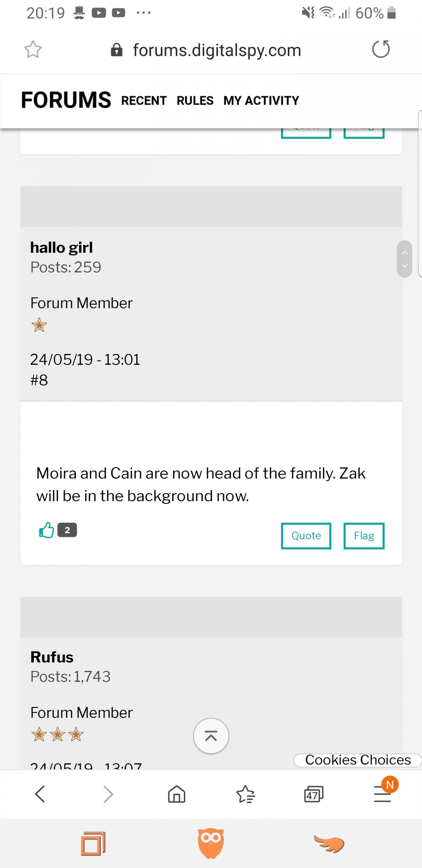The image size is (422, 868).
Task: Open browser hamburger menu
Action: click(383, 794)
